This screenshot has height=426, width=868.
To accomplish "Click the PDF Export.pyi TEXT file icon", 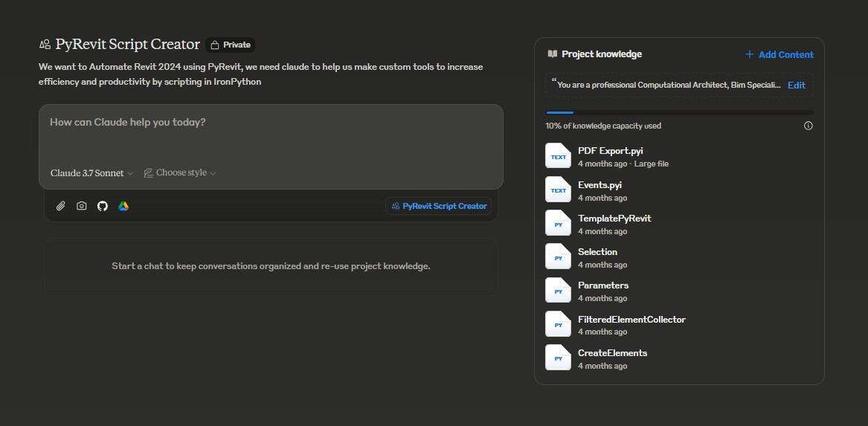I will point(558,156).
